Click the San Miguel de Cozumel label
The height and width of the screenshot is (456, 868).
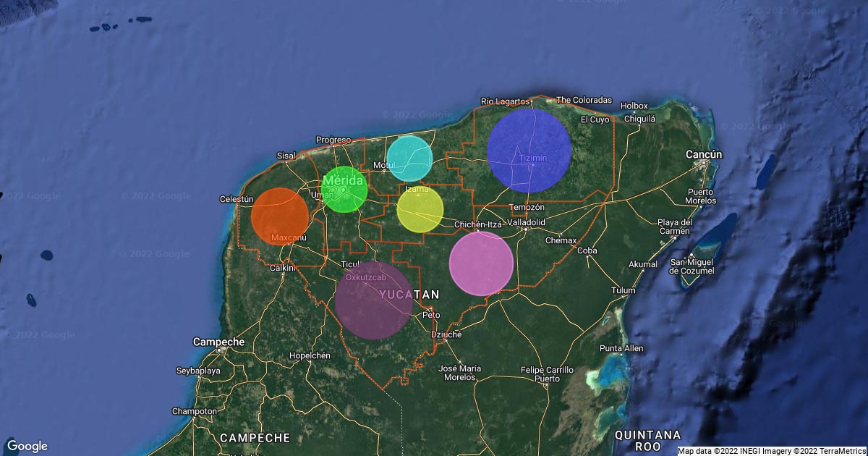692,266
